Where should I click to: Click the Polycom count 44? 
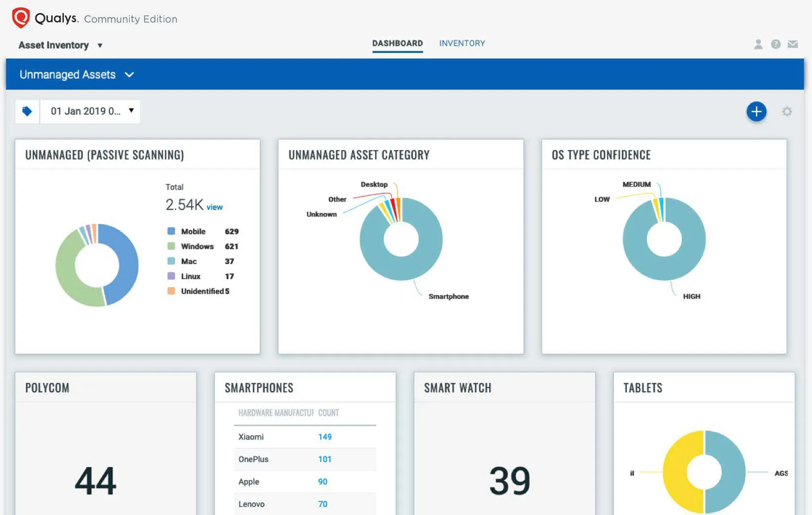[96, 481]
